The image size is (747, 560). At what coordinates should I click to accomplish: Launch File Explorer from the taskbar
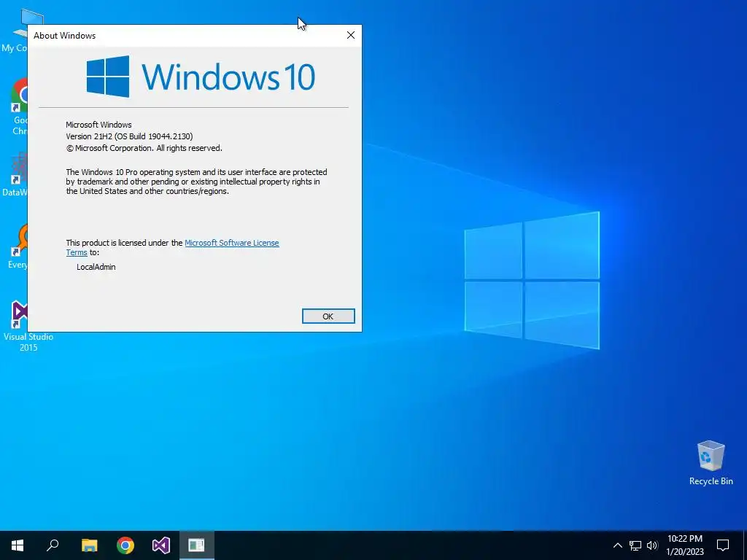point(89,545)
